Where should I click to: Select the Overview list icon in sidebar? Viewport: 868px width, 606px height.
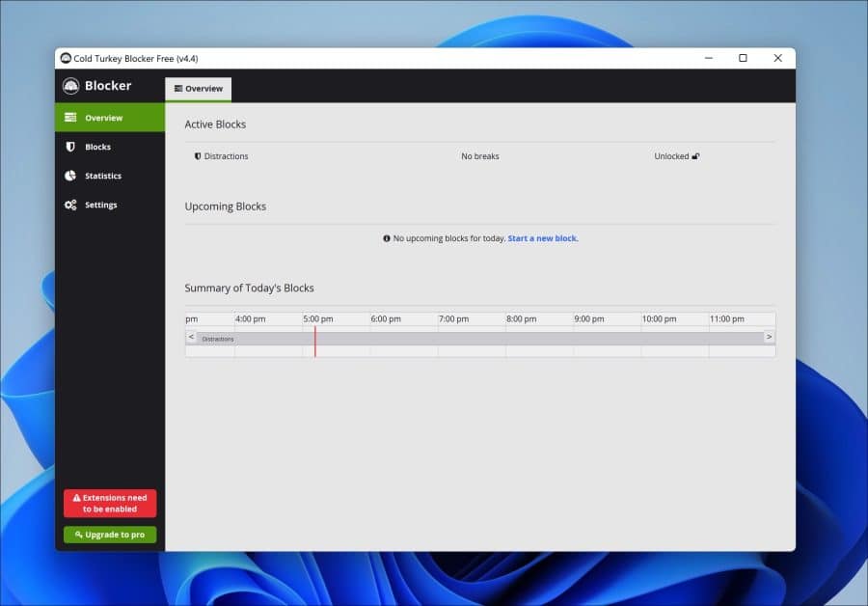(x=70, y=118)
